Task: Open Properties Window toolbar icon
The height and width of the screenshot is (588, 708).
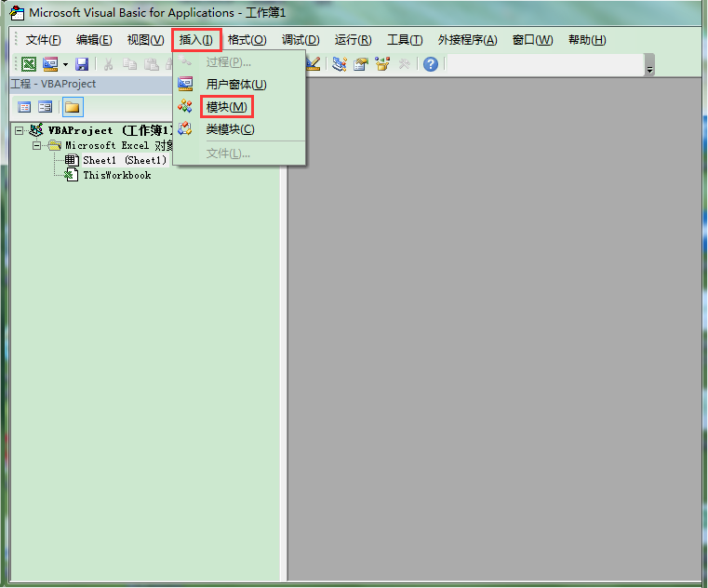Action: 361,64
